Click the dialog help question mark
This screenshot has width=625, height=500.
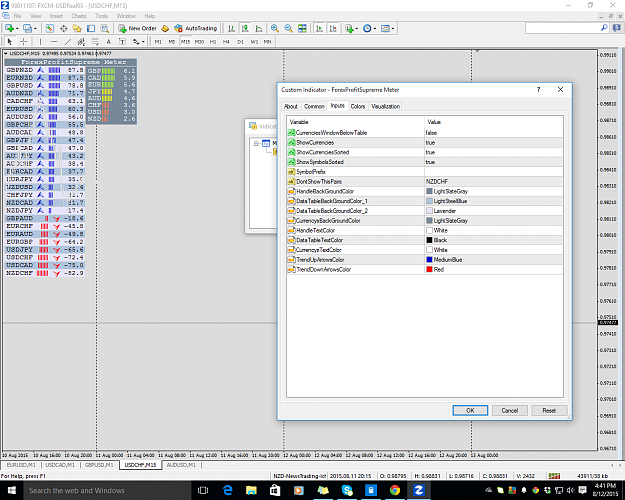pos(538,90)
